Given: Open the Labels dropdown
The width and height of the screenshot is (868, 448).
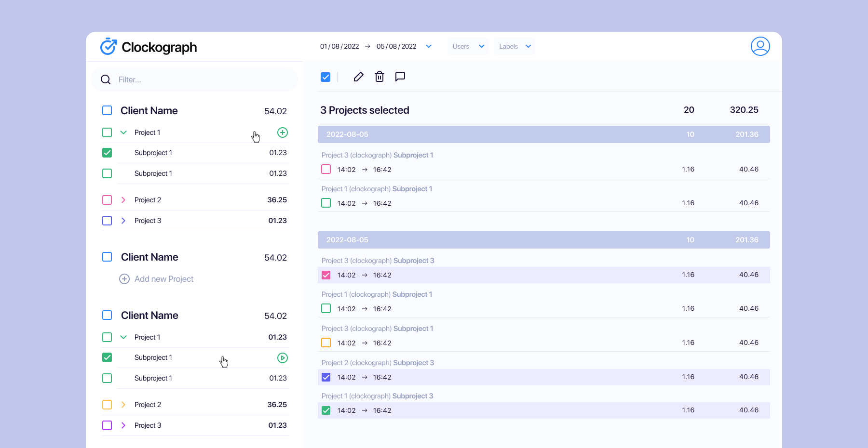Looking at the screenshot, I should [515, 47].
